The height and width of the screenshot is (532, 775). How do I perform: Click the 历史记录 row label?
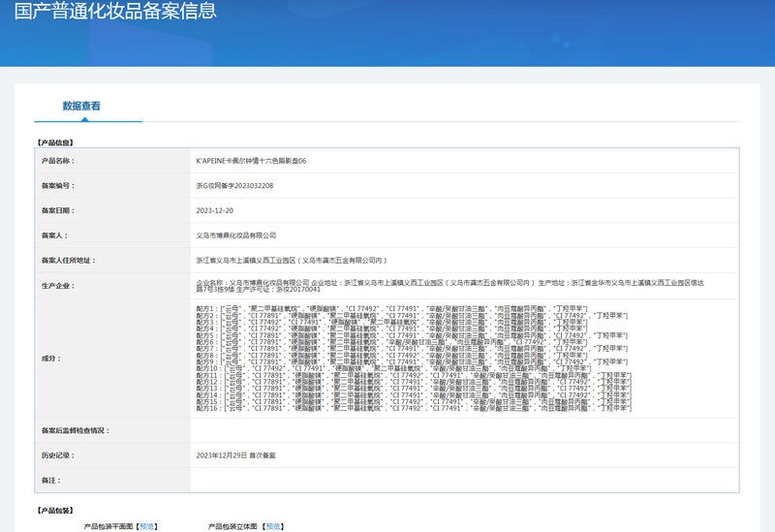coord(58,455)
